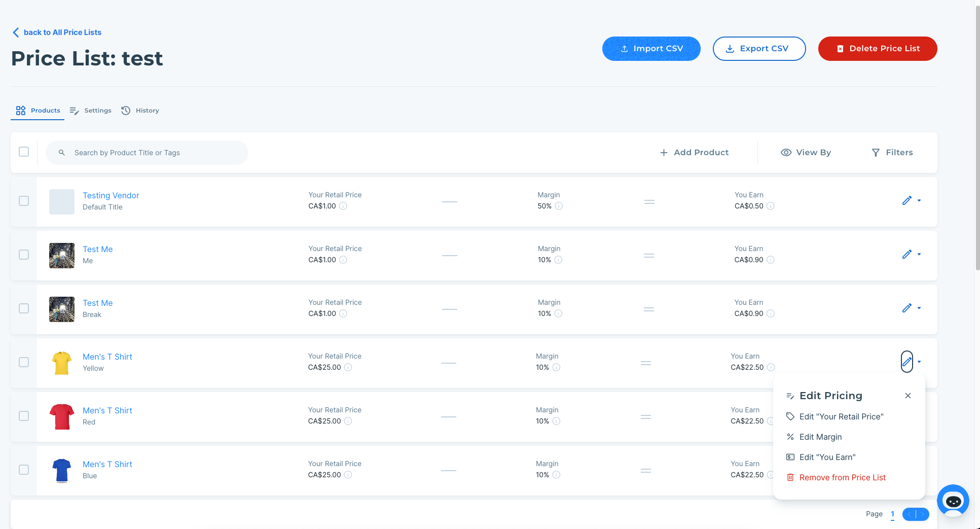
Task: Click the Export CSV button
Action: 758,49
